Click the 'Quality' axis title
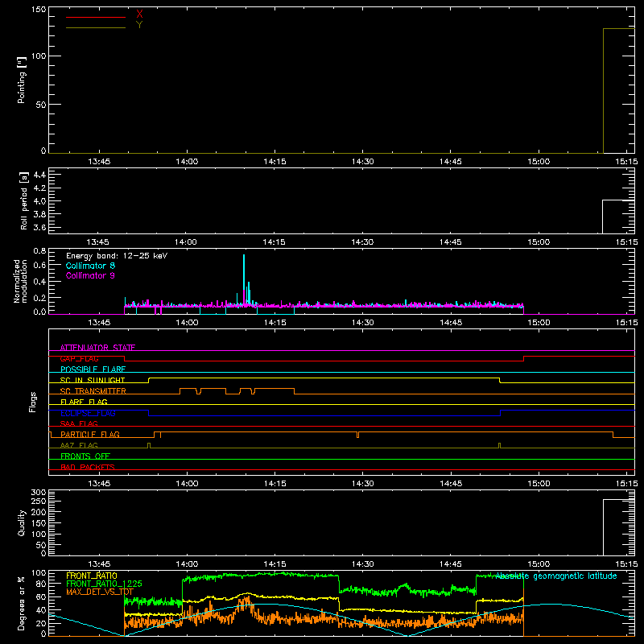 (22, 522)
